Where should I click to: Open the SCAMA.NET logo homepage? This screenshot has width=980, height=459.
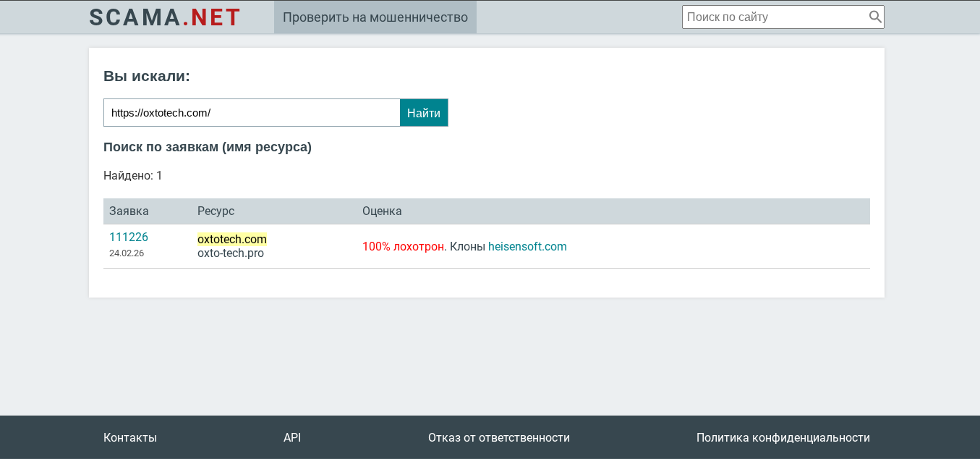pyautogui.click(x=165, y=17)
